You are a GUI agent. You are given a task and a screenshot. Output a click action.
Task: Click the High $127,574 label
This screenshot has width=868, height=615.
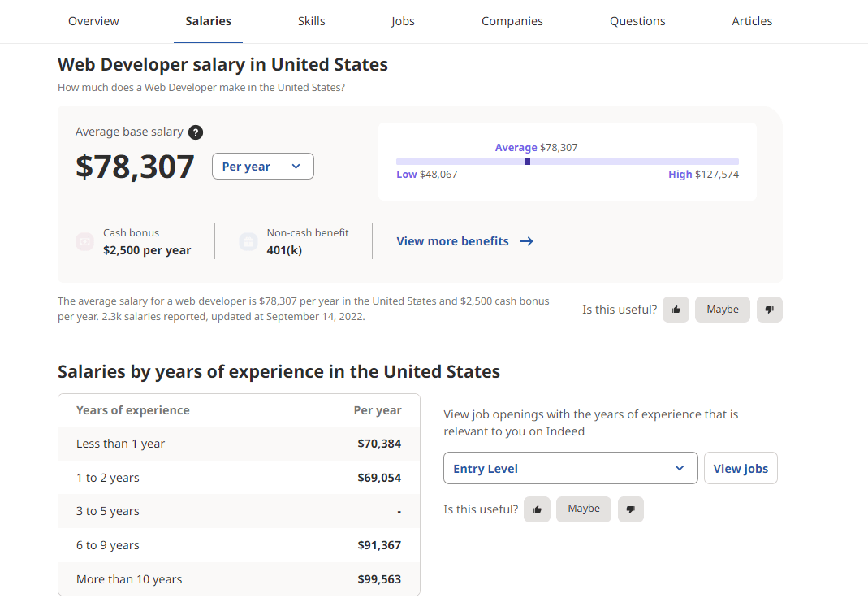point(704,175)
